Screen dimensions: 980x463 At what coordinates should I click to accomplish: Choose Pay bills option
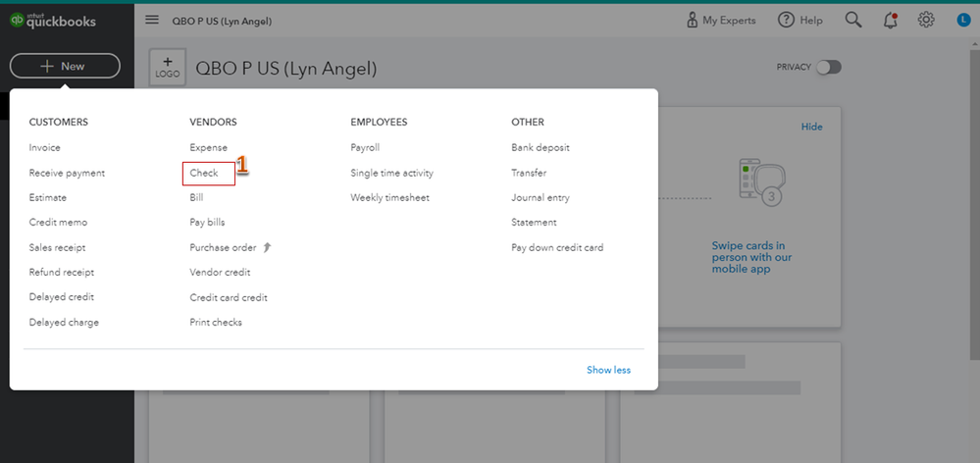tap(208, 223)
